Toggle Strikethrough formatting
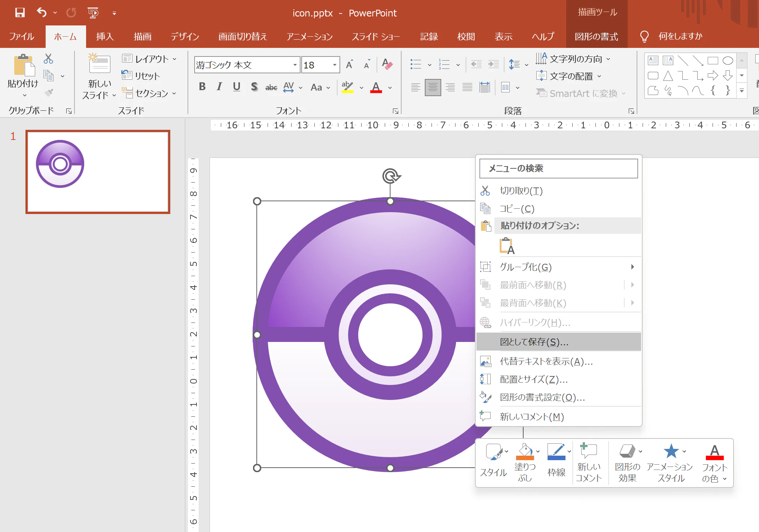759x532 pixels. (271, 87)
